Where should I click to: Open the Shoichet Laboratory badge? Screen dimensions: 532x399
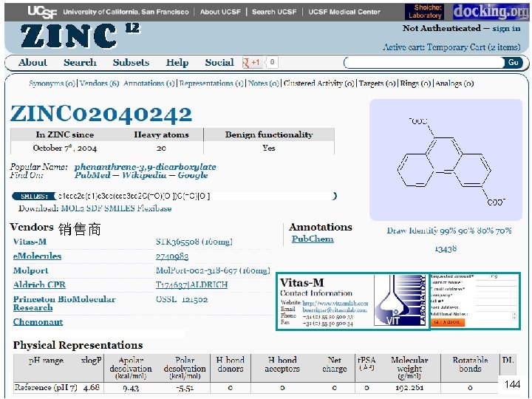pyautogui.click(x=425, y=12)
